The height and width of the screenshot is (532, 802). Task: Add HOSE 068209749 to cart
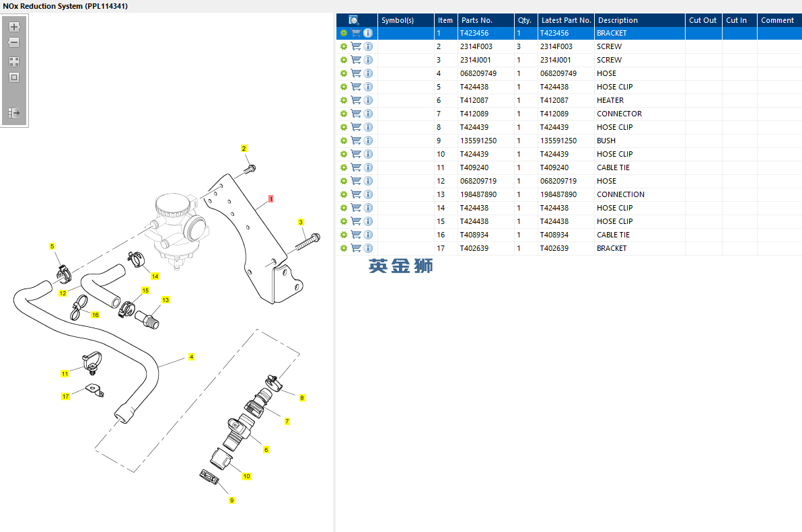pyautogui.click(x=356, y=73)
